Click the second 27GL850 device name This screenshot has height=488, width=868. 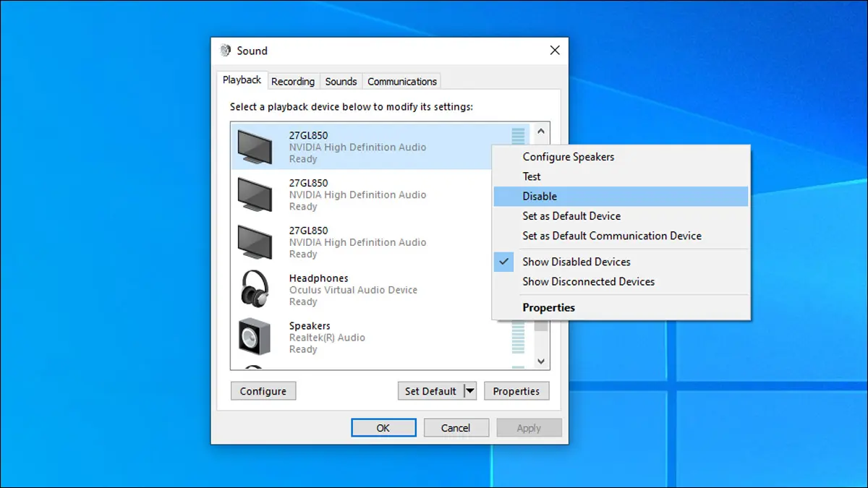tap(308, 183)
